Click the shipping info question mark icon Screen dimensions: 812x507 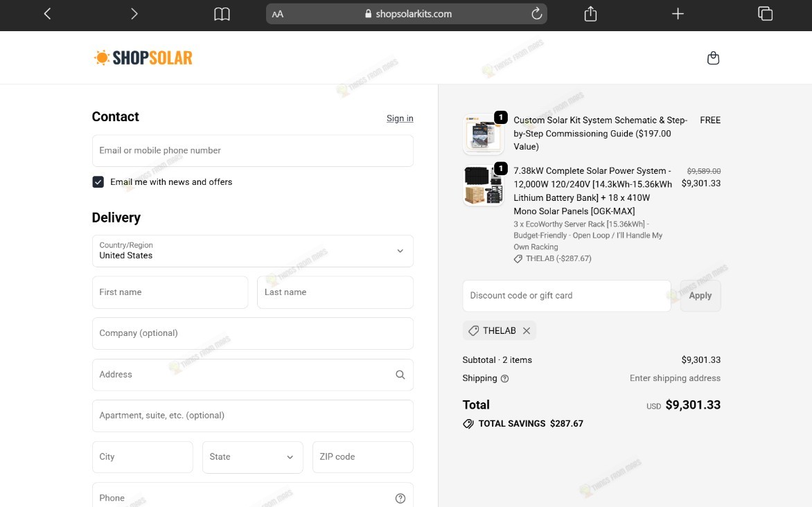coord(505,379)
